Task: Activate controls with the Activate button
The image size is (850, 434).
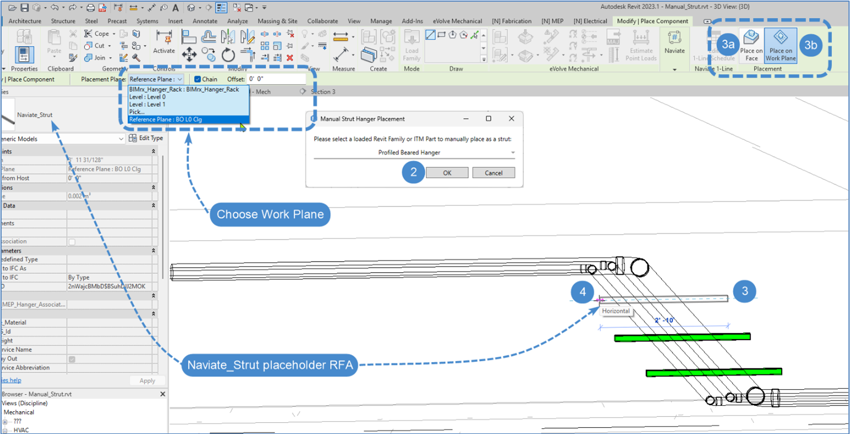Action: (164, 42)
